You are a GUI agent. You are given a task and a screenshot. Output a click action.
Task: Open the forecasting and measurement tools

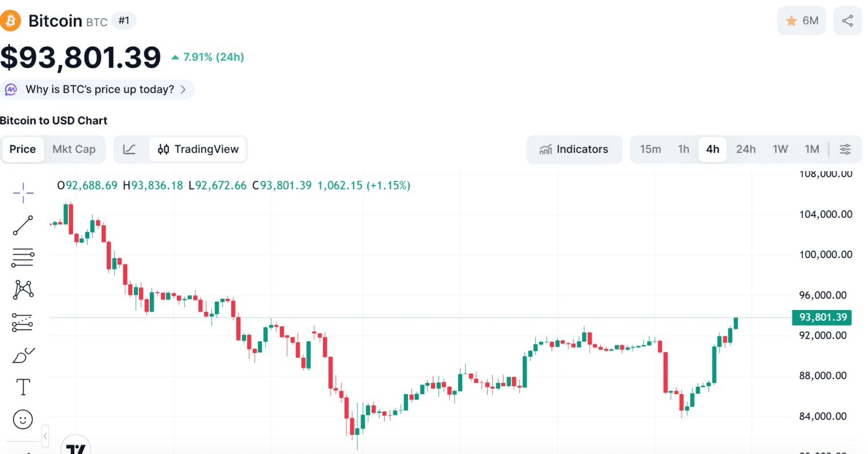click(x=23, y=322)
